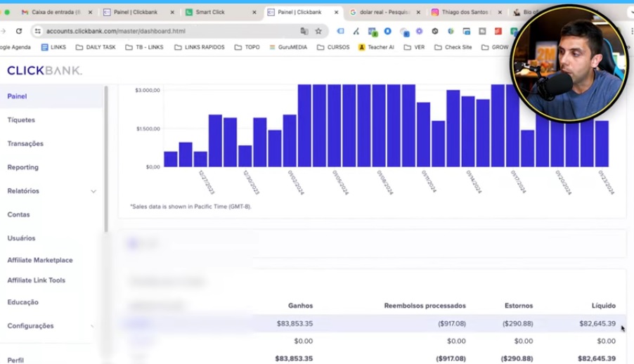
Task: Open Transações in the sidebar
Action: (x=25, y=143)
